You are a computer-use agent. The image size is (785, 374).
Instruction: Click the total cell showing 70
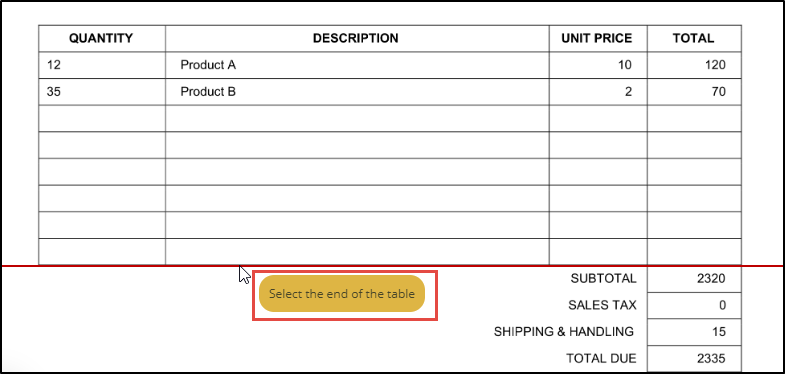pos(694,92)
